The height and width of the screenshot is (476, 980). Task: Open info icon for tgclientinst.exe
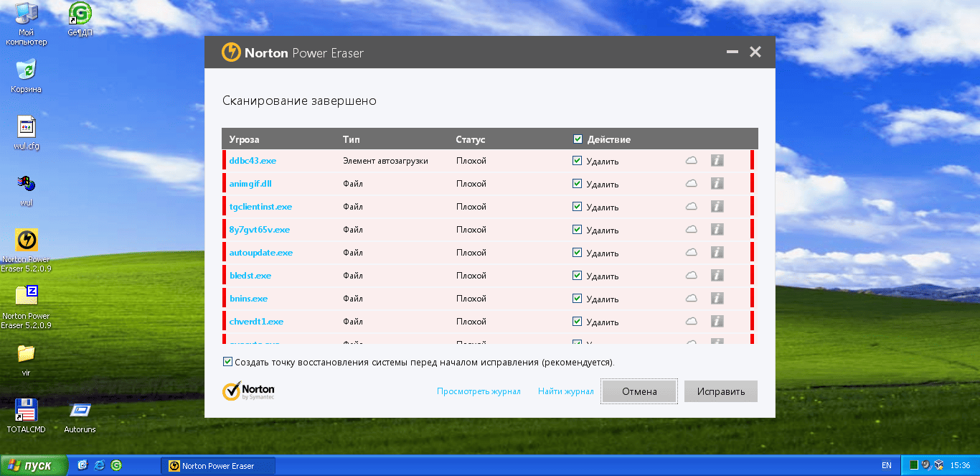pyautogui.click(x=717, y=207)
